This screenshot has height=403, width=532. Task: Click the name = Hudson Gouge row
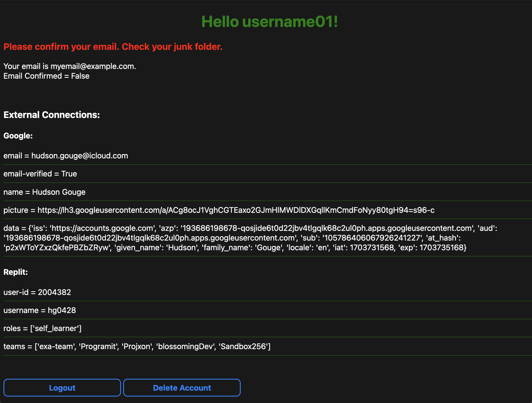point(44,192)
